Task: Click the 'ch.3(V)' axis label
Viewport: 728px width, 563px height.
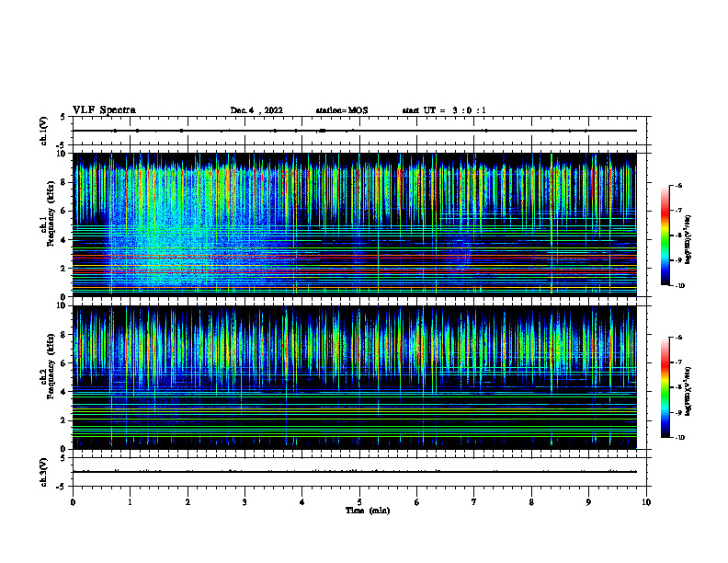Action: (x=43, y=472)
